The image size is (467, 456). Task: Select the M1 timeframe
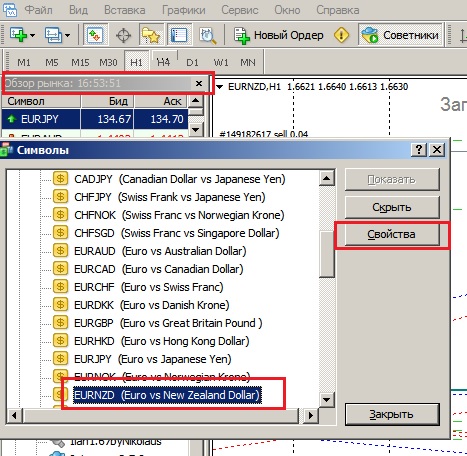[24, 62]
